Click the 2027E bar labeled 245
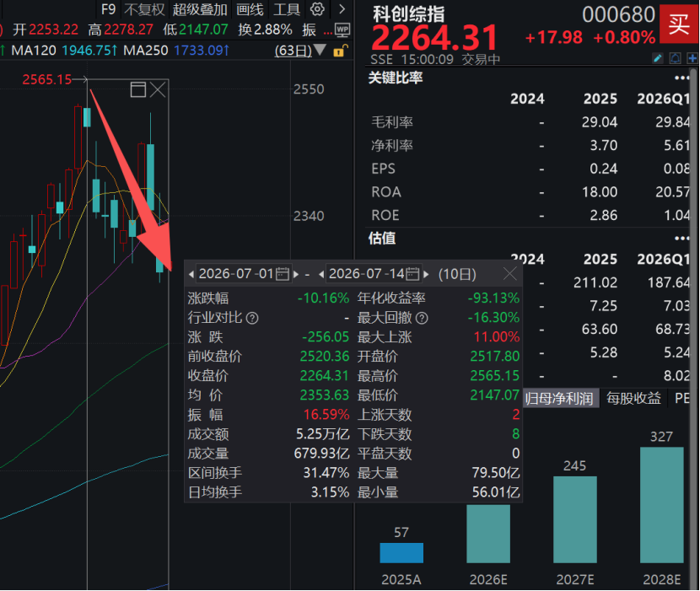Image resolution: width=700 pixels, height=591 pixels. pyautogui.click(x=575, y=519)
